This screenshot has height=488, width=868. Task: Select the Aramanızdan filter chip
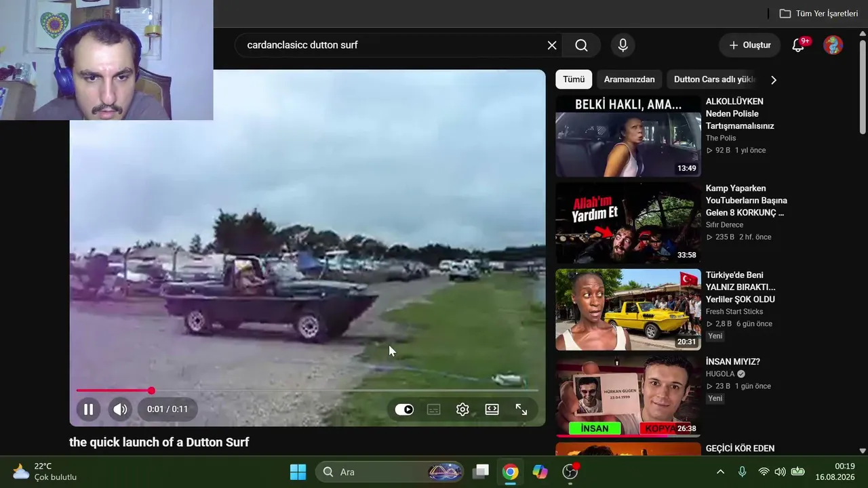[629, 79]
